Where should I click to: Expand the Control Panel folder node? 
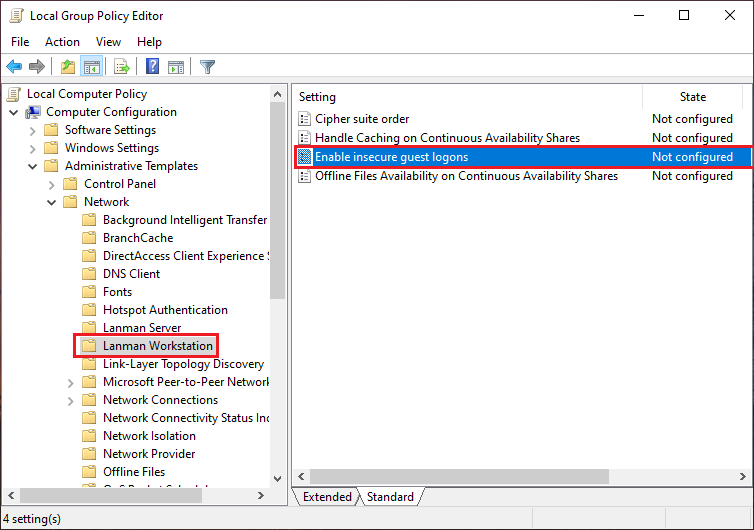point(52,184)
